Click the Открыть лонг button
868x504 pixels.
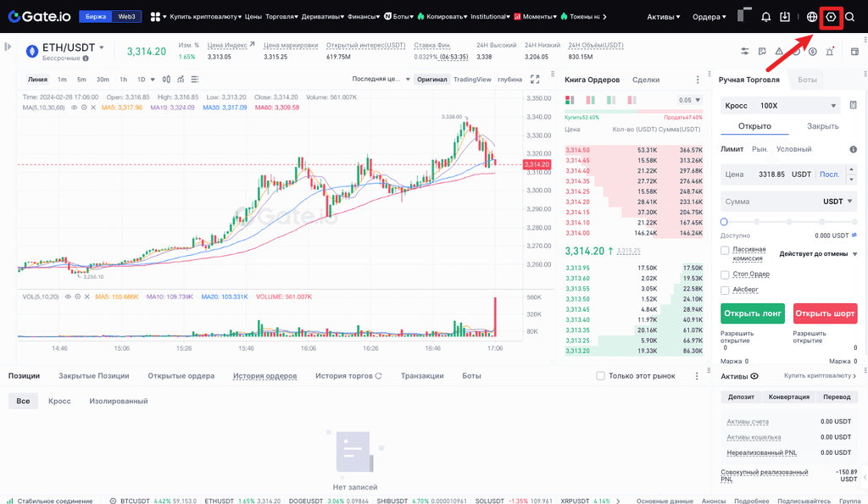[x=752, y=313]
